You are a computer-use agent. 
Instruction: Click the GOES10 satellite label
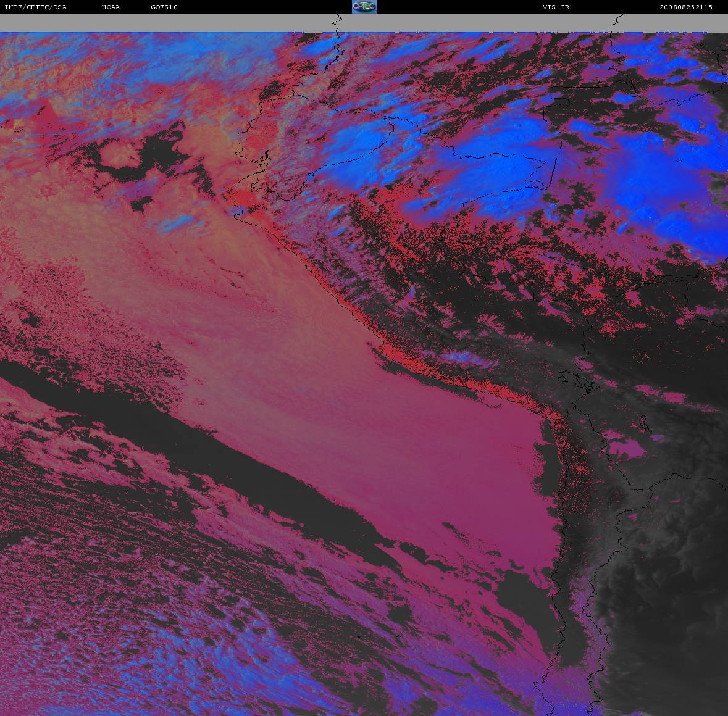click(x=164, y=7)
